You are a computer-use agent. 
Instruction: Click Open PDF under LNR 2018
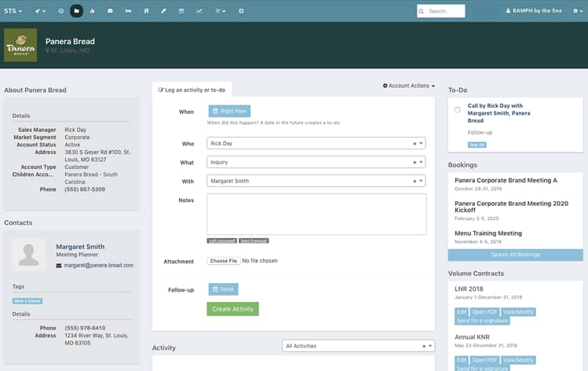(484, 312)
